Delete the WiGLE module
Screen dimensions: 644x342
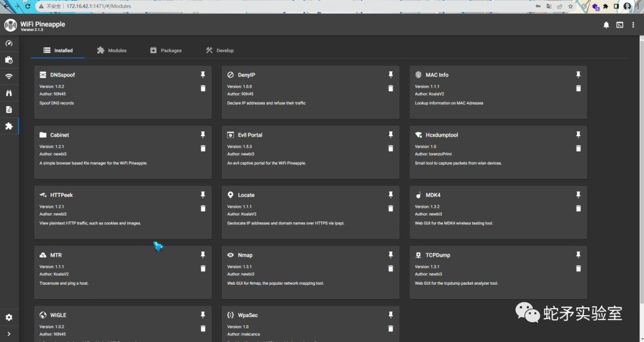pos(203,328)
